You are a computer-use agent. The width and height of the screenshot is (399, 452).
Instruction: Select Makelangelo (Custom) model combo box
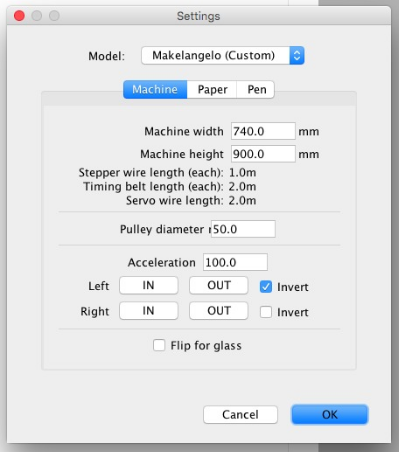click(x=223, y=55)
